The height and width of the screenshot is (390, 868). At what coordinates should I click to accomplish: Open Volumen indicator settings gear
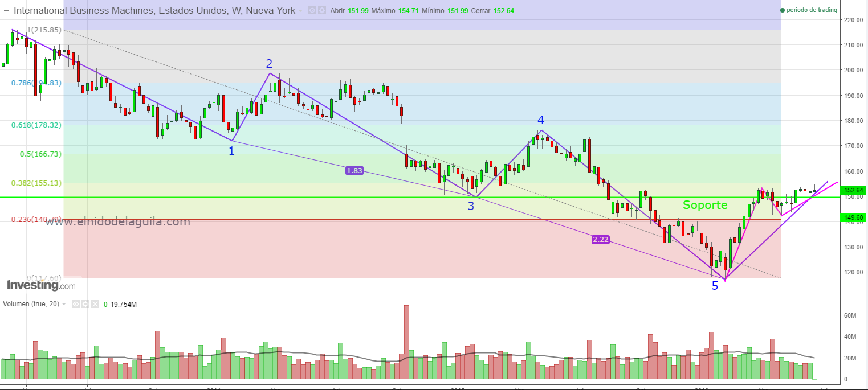point(85,304)
